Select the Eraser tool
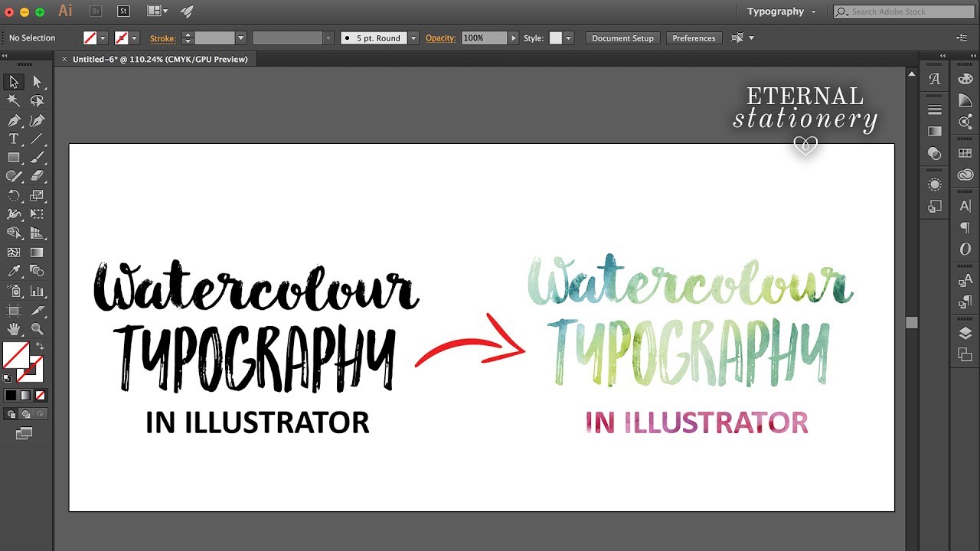Screen dimensions: 980x551 pos(37,176)
